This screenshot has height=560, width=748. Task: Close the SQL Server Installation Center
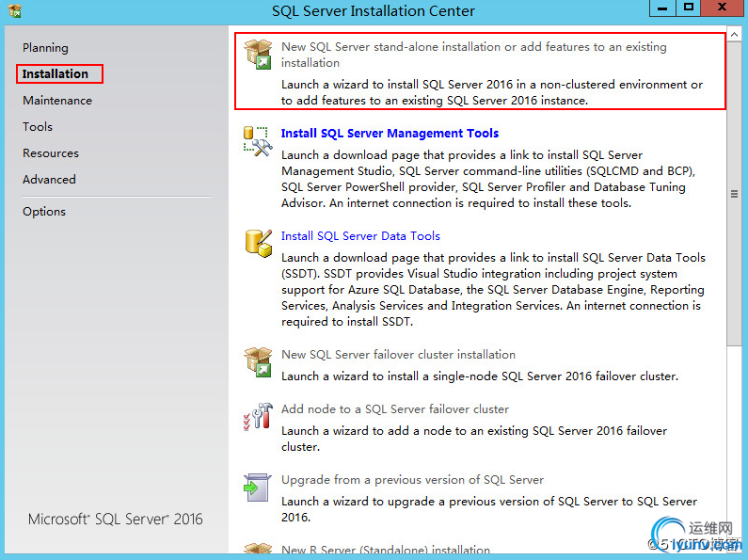723,8
